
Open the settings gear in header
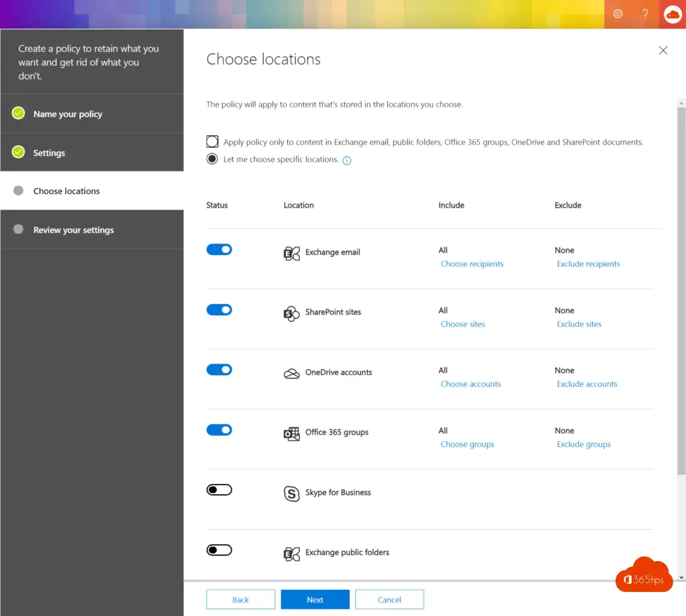618,14
